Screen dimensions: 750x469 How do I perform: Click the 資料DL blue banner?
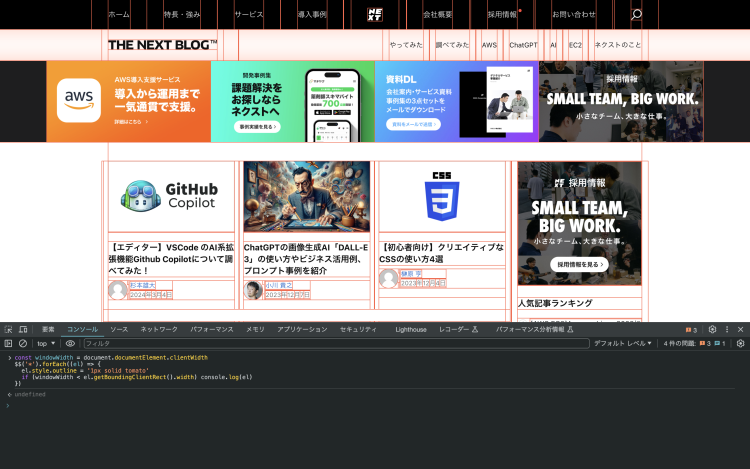(457, 101)
